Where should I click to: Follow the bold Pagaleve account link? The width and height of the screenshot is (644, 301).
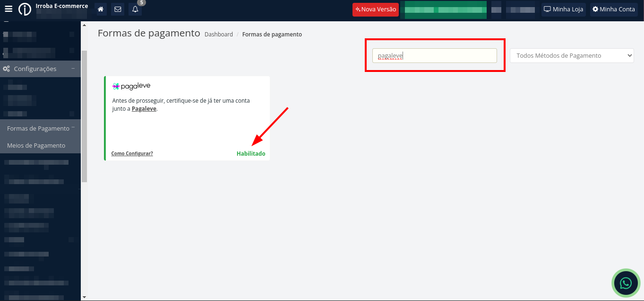[x=144, y=109]
